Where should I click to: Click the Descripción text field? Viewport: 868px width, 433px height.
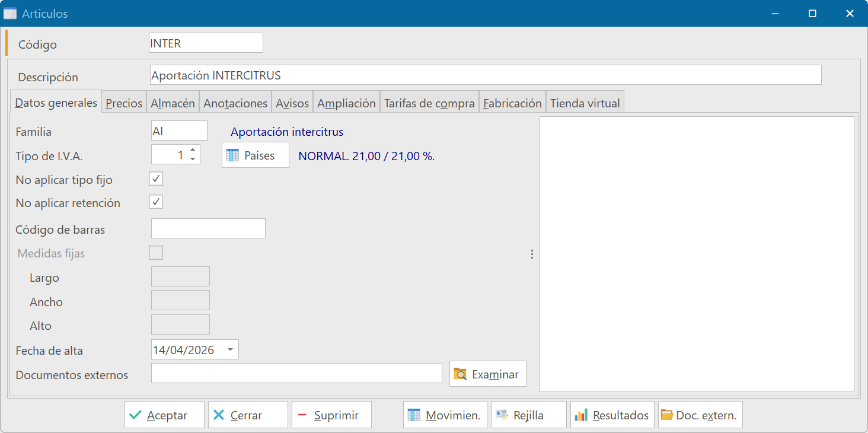point(485,75)
